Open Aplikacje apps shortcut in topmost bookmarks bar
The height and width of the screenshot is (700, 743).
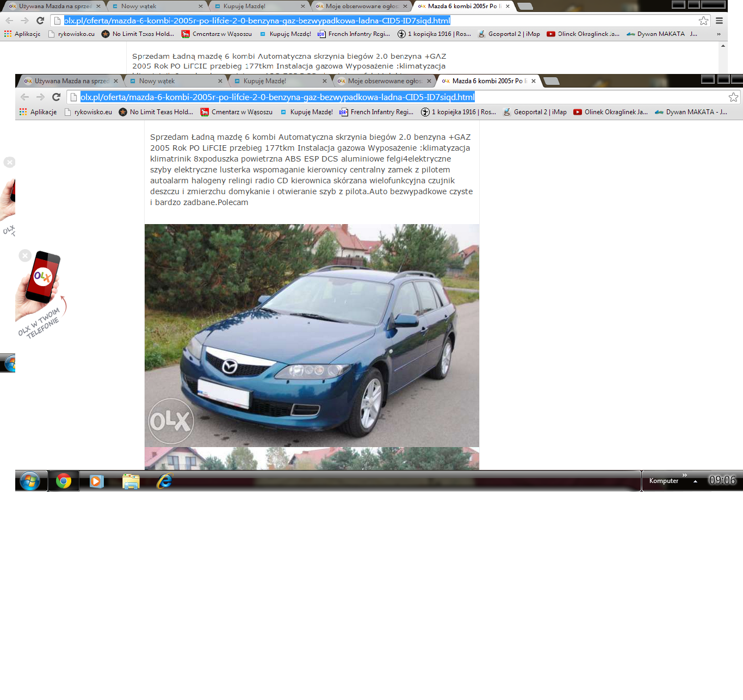pyautogui.click(x=22, y=34)
